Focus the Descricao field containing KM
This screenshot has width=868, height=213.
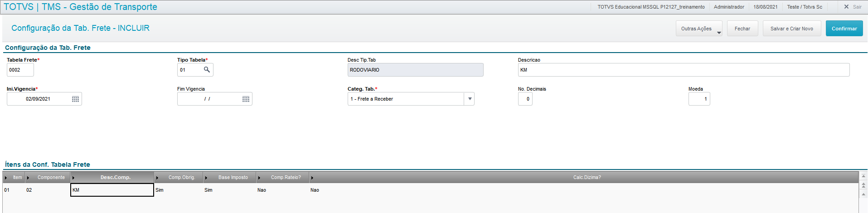coord(684,70)
